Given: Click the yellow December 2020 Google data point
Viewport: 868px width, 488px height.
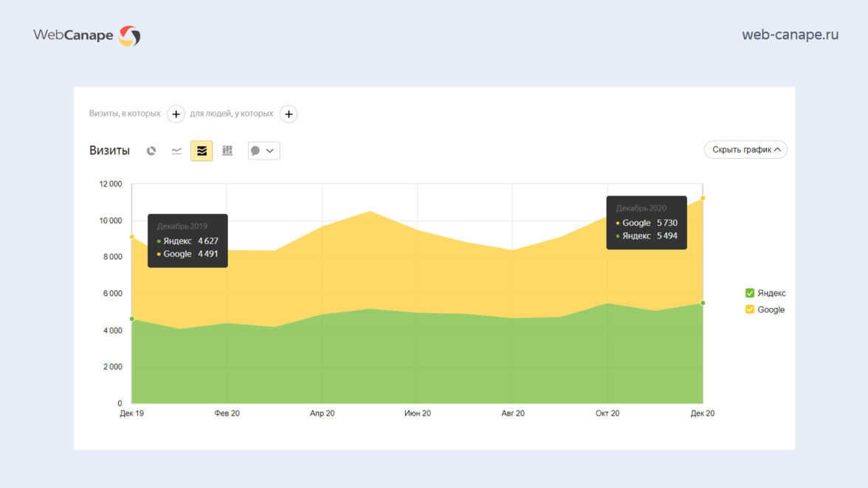Looking at the screenshot, I should tap(703, 198).
